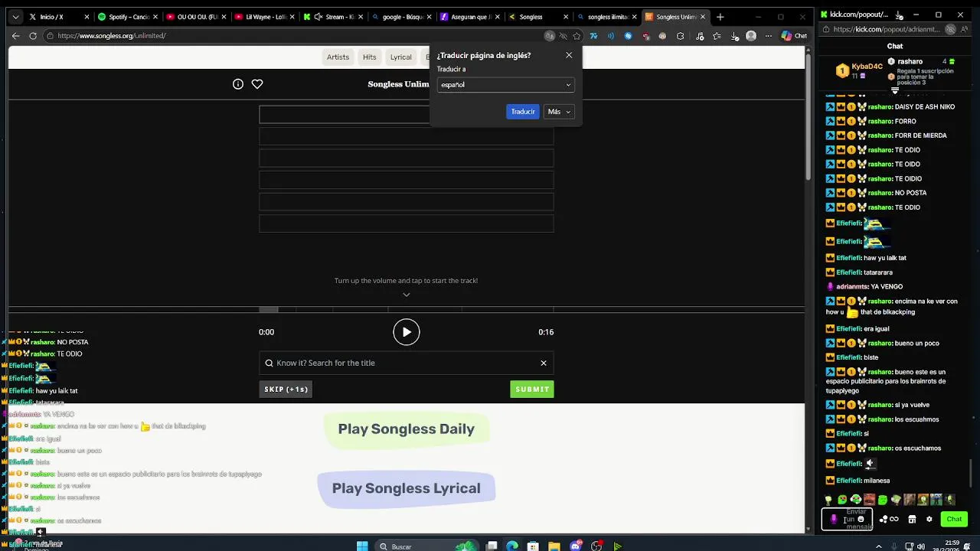
Task: Click the Traducir button
Action: click(523, 112)
